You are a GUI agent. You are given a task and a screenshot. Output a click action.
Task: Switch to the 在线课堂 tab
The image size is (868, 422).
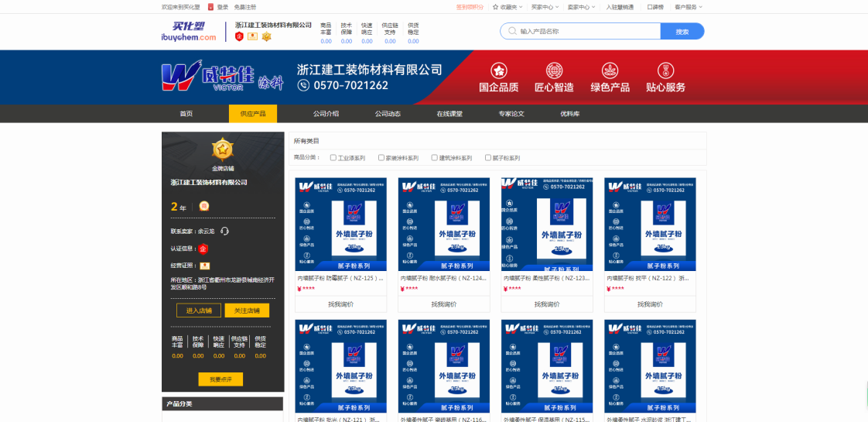[449, 114]
